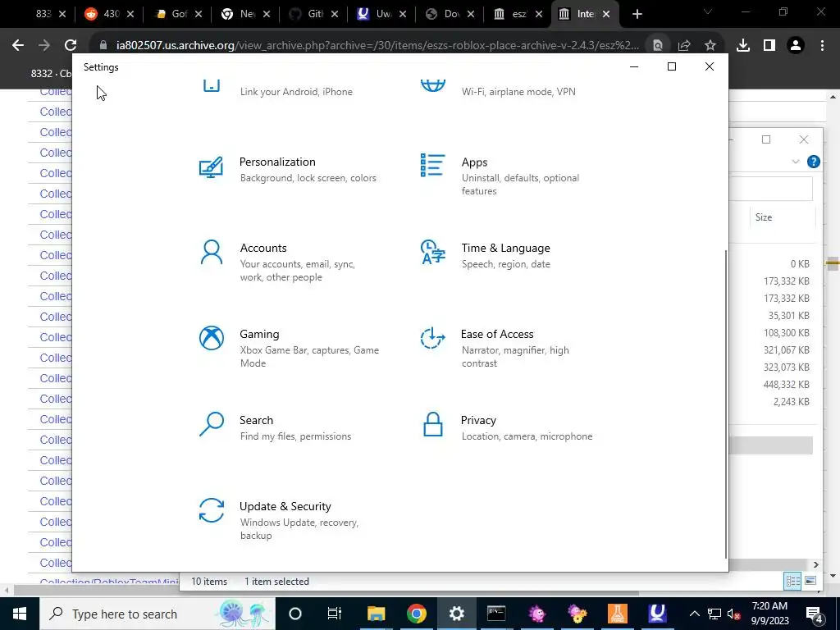Open the Chrome three-dot menu

click(x=822, y=46)
